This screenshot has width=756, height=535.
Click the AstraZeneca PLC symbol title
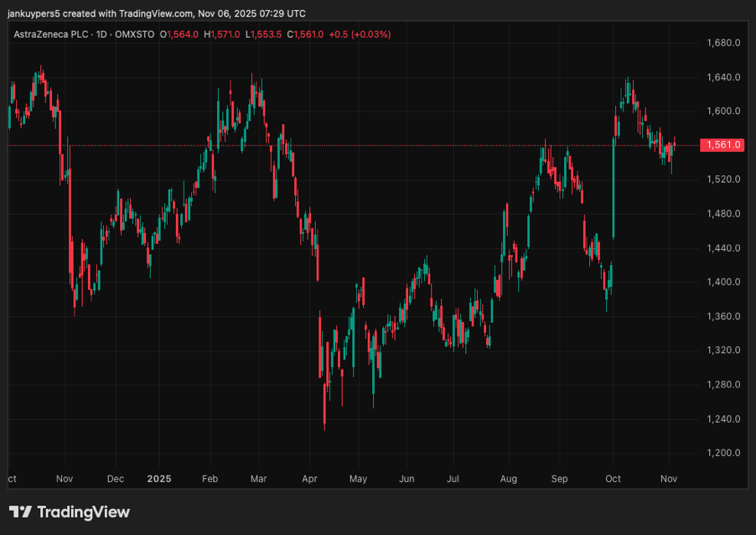click(x=50, y=34)
